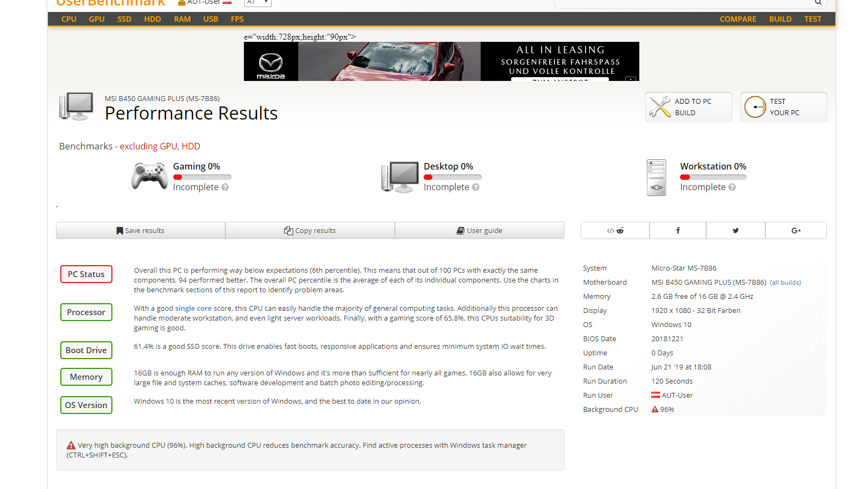The height and width of the screenshot is (489, 868).
Task: Click the OS Version section button
Action: click(x=86, y=405)
